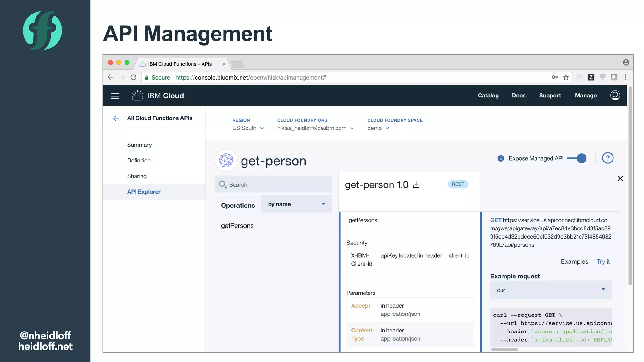The image size is (644, 362).
Task: Click the Content-Type parameter name
Action: 363,334
